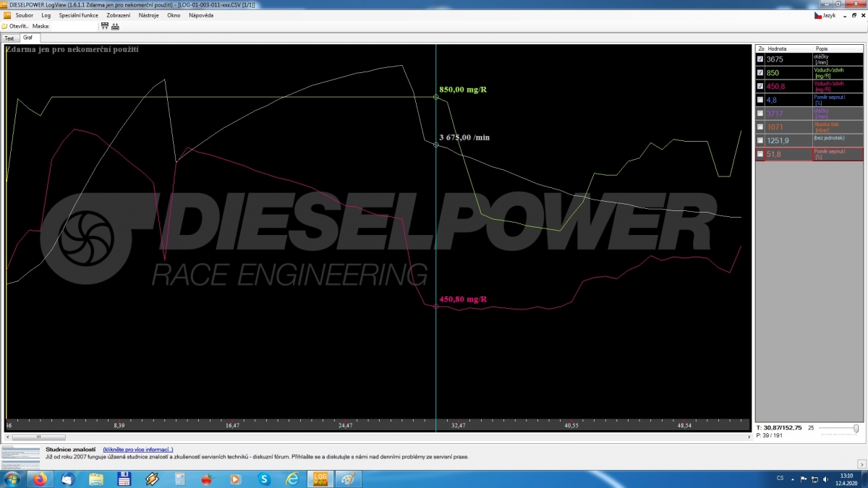Launch Firefox from the taskbar

point(40,479)
